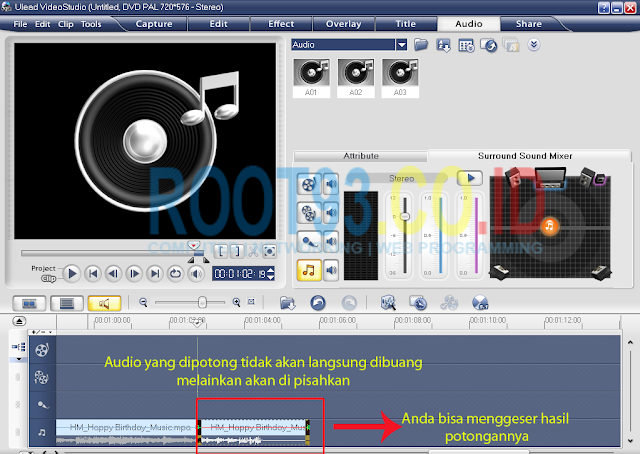This screenshot has height=454, width=640.
Task: Open the library manager icon
Action: pos(466,45)
